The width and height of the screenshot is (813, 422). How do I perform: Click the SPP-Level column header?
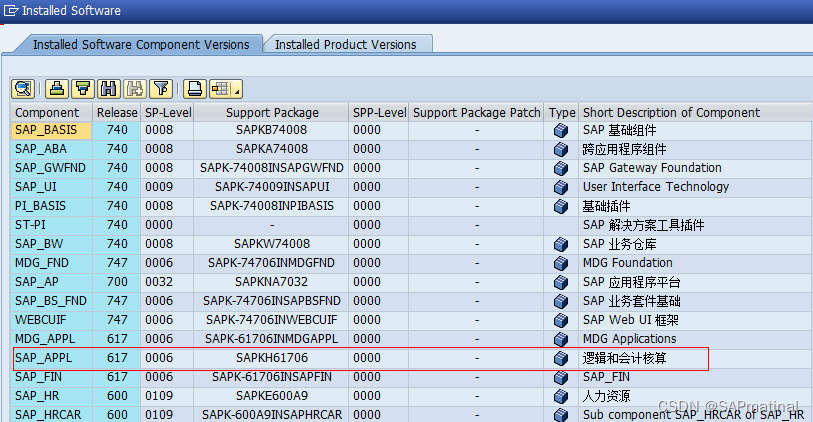click(379, 112)
